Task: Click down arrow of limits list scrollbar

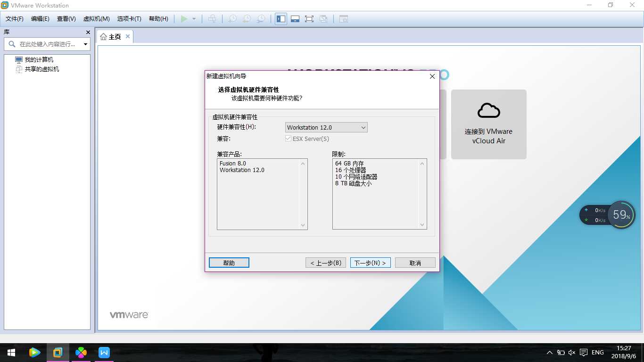Action: click(x=422, y=225)
